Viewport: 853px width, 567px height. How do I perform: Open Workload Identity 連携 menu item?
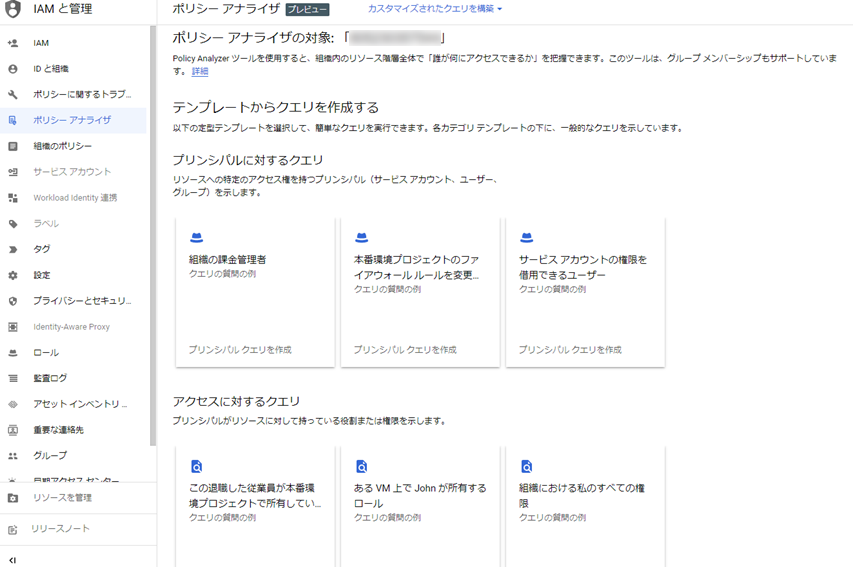pos(73,198)
